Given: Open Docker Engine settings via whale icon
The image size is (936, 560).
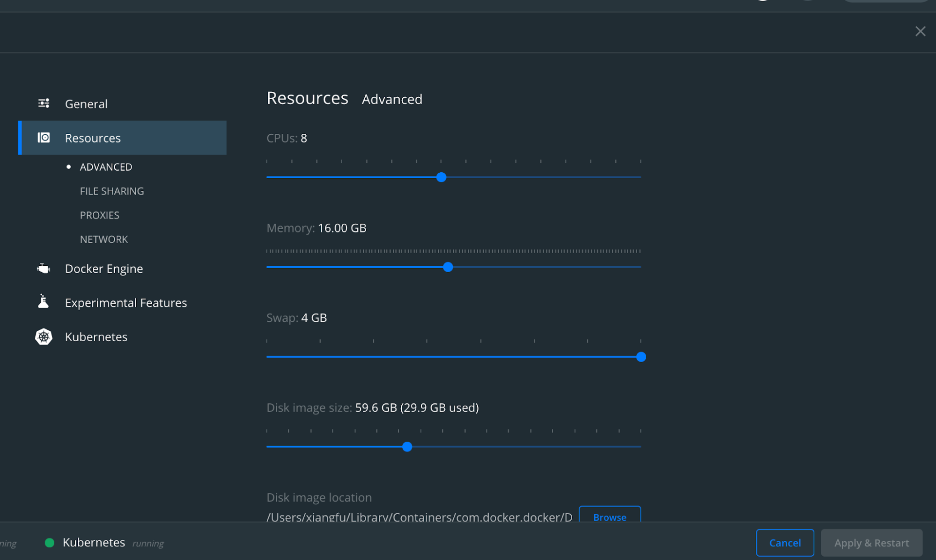Looking at the screenshot, I should point(44,268).
